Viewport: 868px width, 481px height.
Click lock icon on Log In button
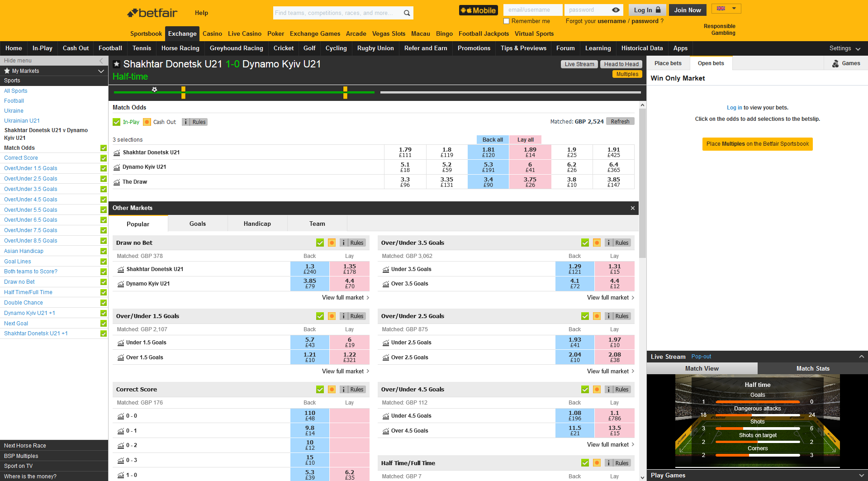pos(658,10)
